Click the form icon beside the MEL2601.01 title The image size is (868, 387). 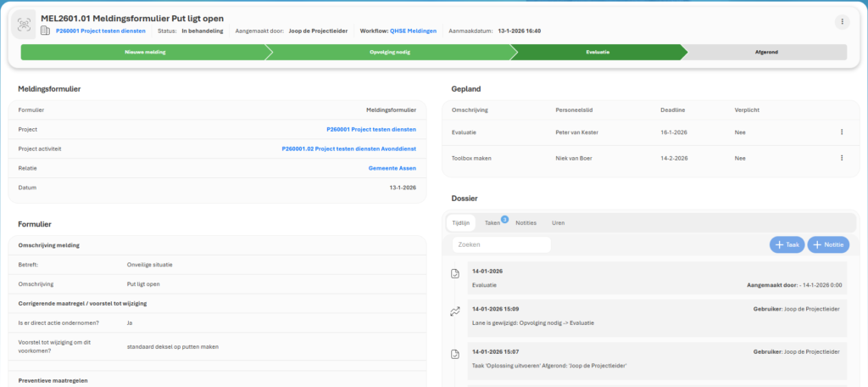pyautogui.click(x=23, y=24)
